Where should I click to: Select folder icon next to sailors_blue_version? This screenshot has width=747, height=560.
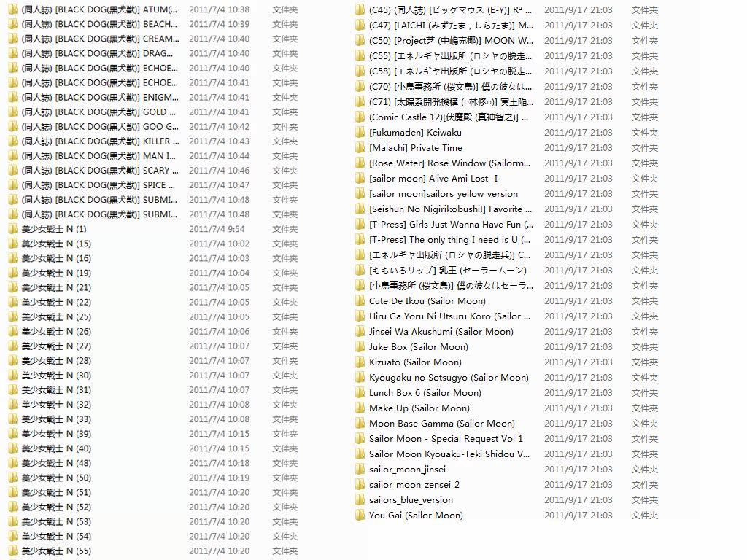pyautogui.click(x=360, y=500)
